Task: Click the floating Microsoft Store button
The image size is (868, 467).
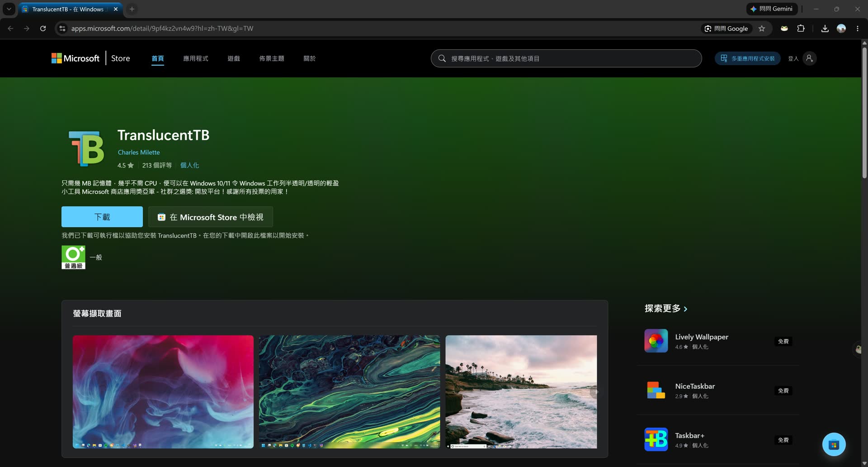Action: pyautogui.click(x=834, y=444)
